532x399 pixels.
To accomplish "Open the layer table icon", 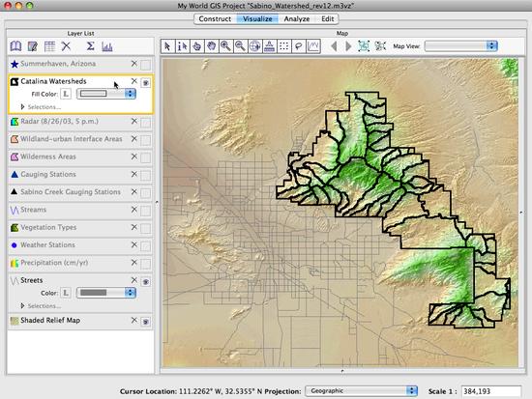I will (x=49, y=46).
